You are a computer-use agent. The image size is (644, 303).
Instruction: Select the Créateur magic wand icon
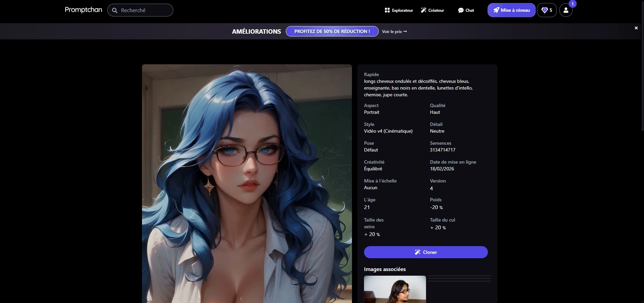coord(424,10)
